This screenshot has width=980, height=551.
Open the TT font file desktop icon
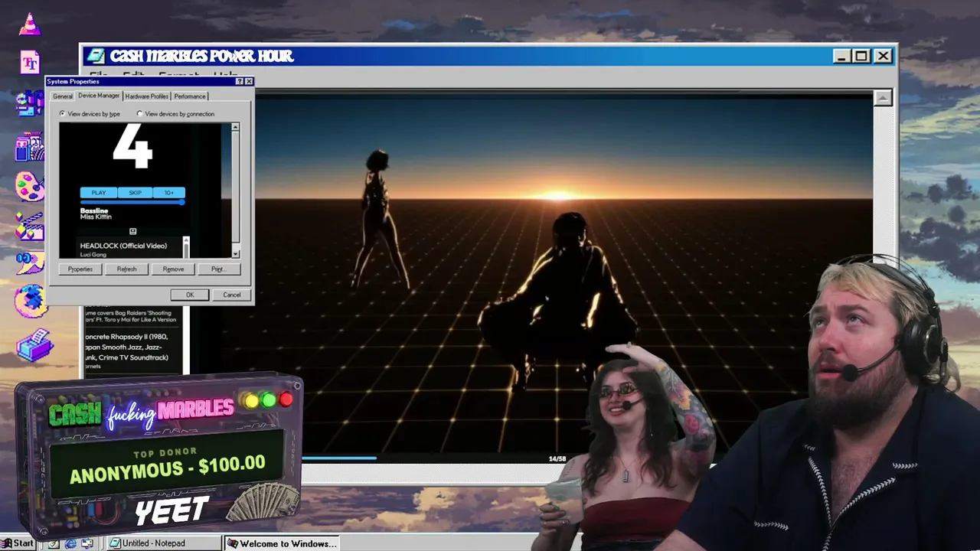pos(30,62)
